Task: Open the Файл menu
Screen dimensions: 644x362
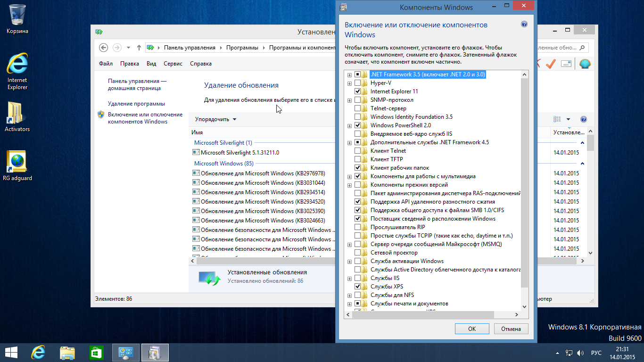Action: point(106,64)
